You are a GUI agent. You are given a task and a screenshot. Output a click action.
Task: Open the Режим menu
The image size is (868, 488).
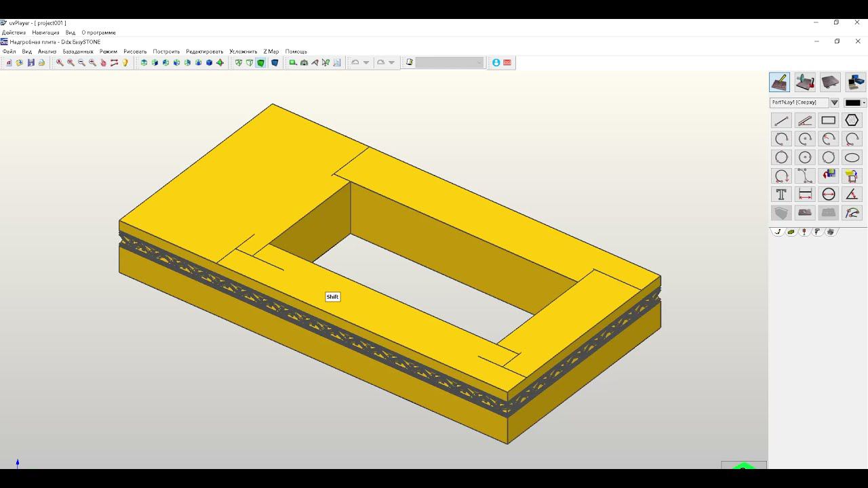[108, 52]
